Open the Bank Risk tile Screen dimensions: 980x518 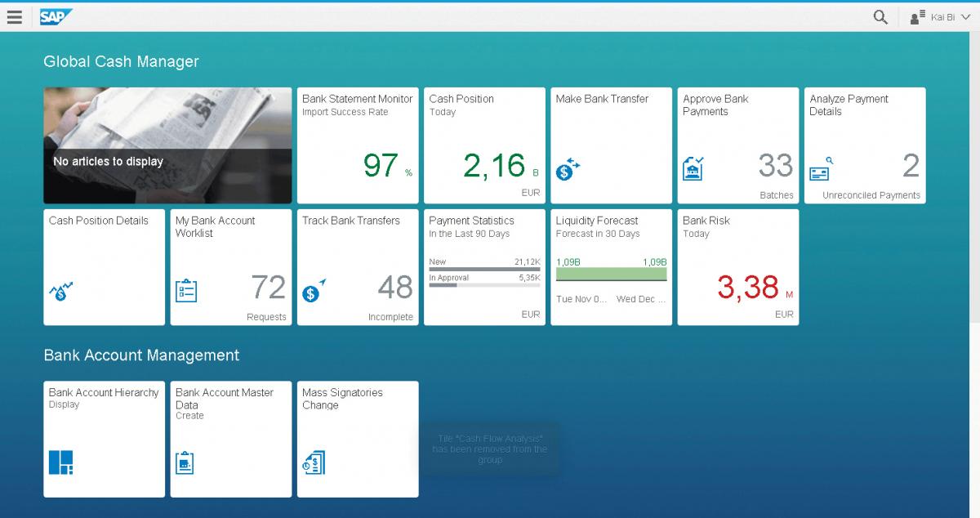[x=738, y=267]
